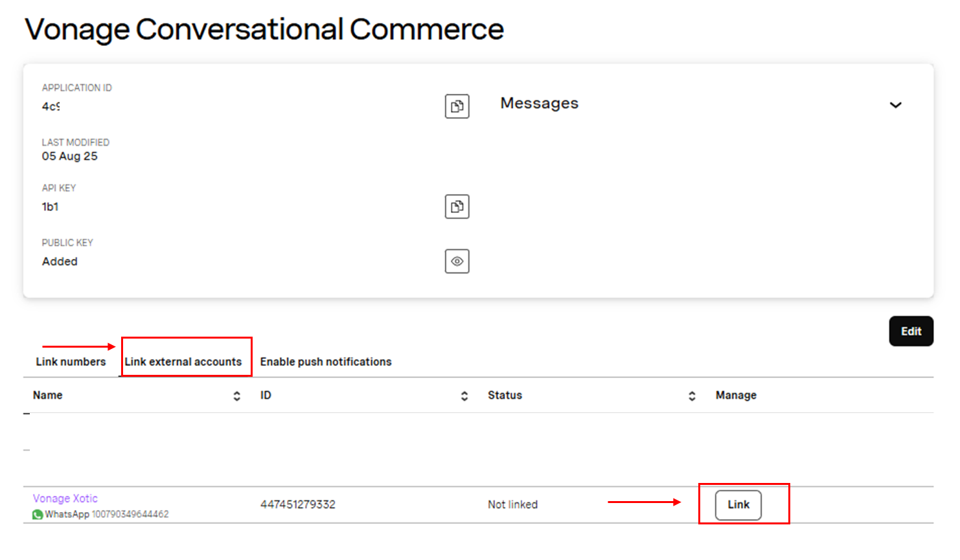This screenshot has height=560, width=960.
Task: Select the ID number 447451279332
Action: pyautogui.click(x=298, y=504)
